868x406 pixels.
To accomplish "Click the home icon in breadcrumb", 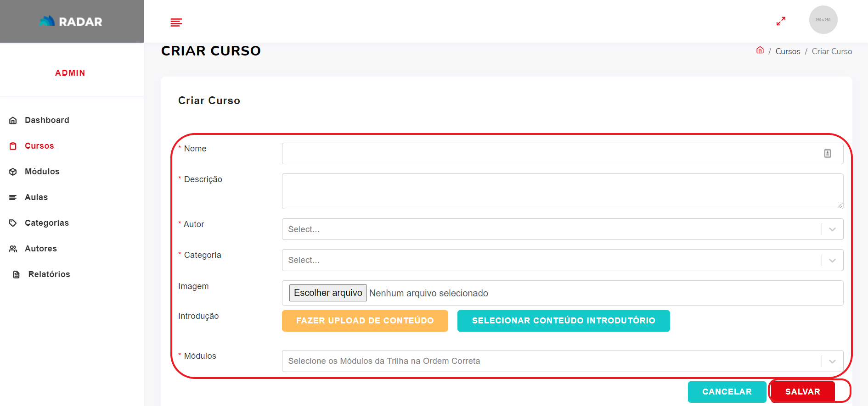I will 760,50.
